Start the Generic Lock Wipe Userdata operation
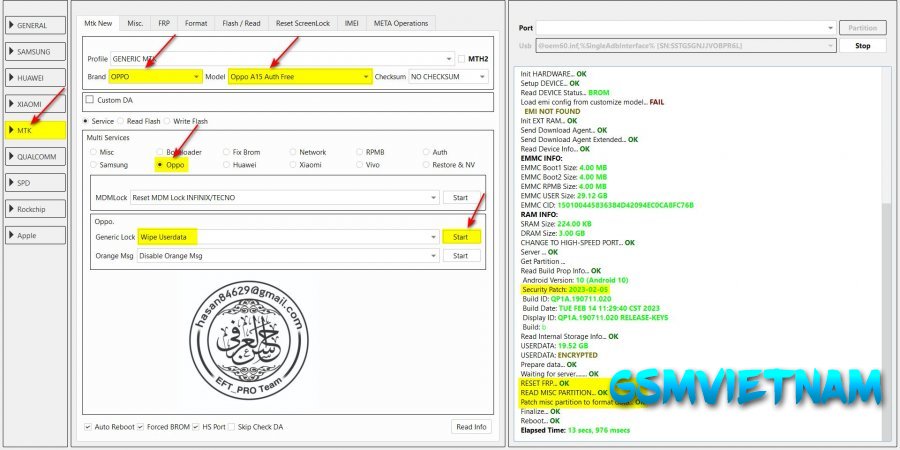Viewport: 900px width, 450px height. [x=461, y=237]
